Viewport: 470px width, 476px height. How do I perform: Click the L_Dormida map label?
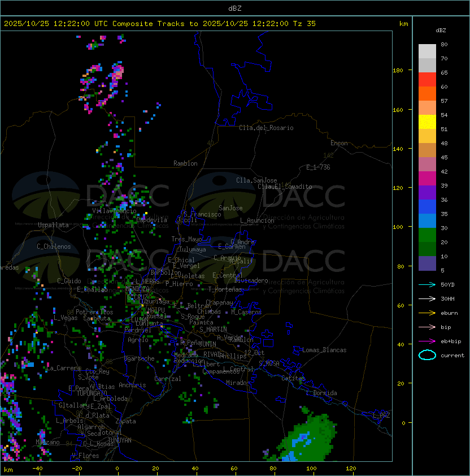tap(321, 393)
